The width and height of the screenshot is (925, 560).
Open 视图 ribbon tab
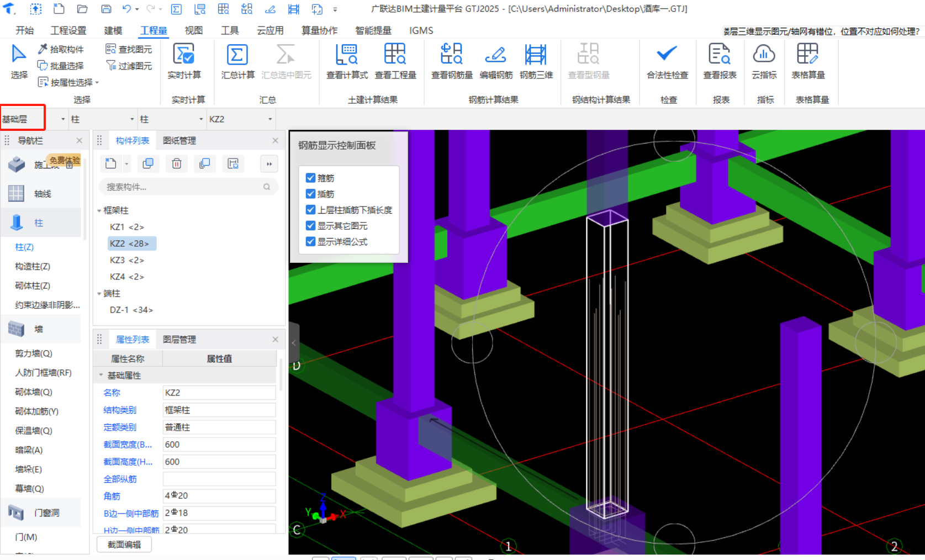(194, 30)
